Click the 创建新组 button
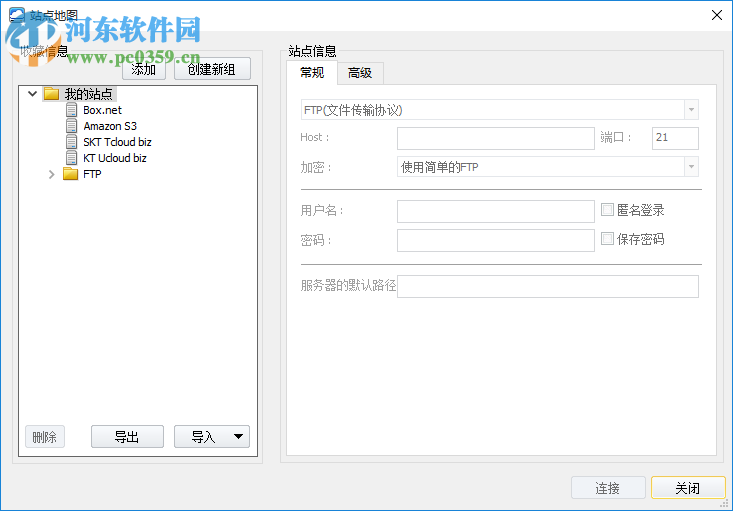Screen dimensions: 733x511 click(212, 69)
